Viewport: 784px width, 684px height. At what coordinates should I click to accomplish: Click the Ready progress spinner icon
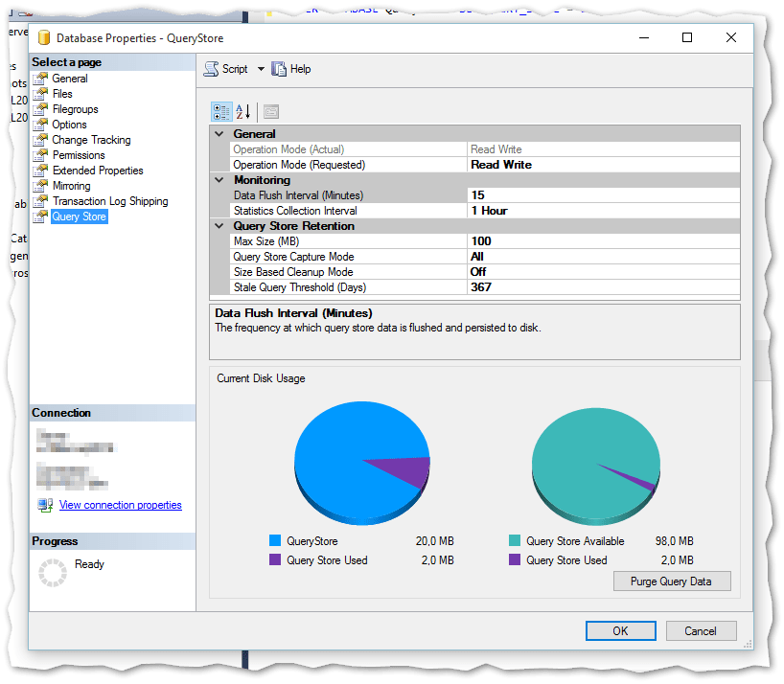click(x=53, y=573)
